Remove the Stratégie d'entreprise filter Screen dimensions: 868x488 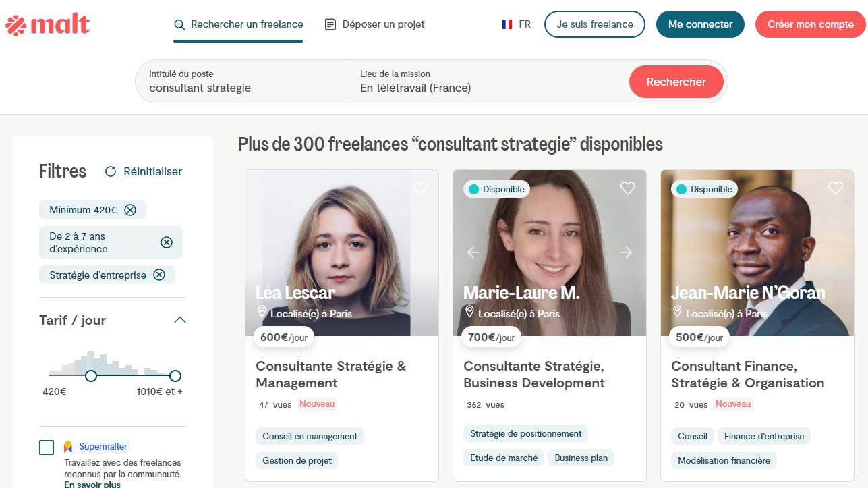pyautogui.click(x=159, y=275)
